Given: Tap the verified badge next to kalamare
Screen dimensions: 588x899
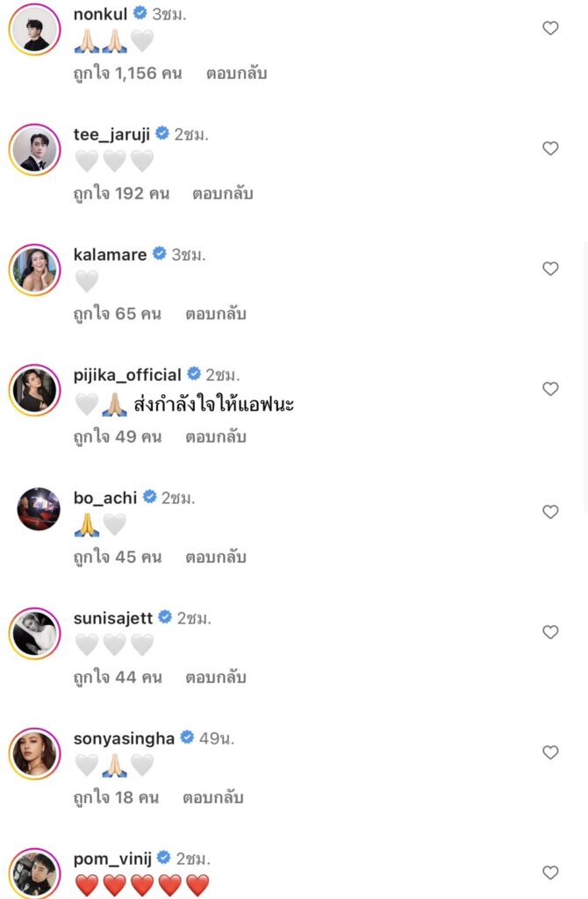Looking at the screenshot, I should pyautogui.click(x=159, y=254).
